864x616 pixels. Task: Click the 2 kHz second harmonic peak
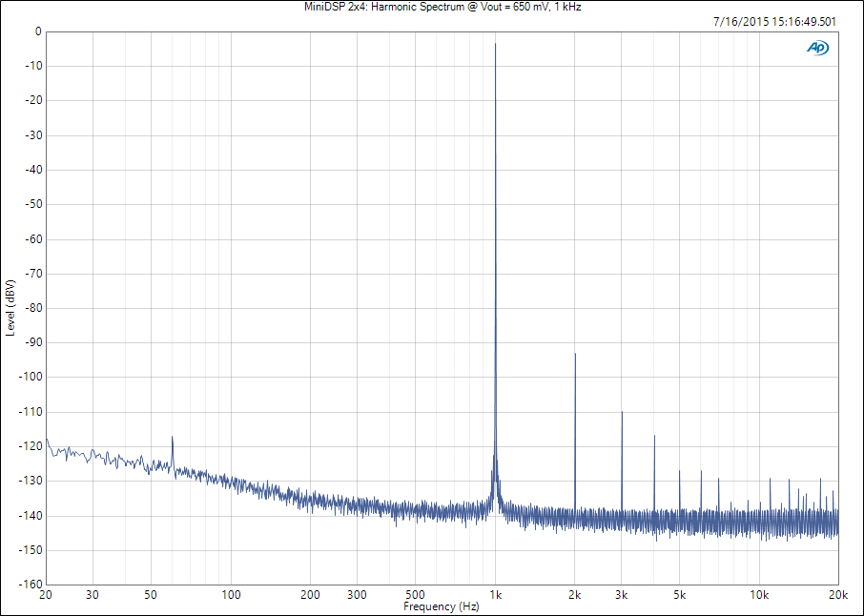pyautogui.click(x=575, y=355)
